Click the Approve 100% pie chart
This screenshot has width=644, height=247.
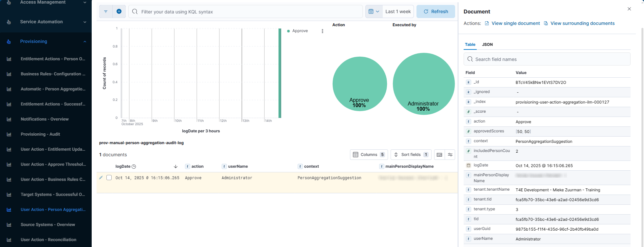[x=359, y=84]
